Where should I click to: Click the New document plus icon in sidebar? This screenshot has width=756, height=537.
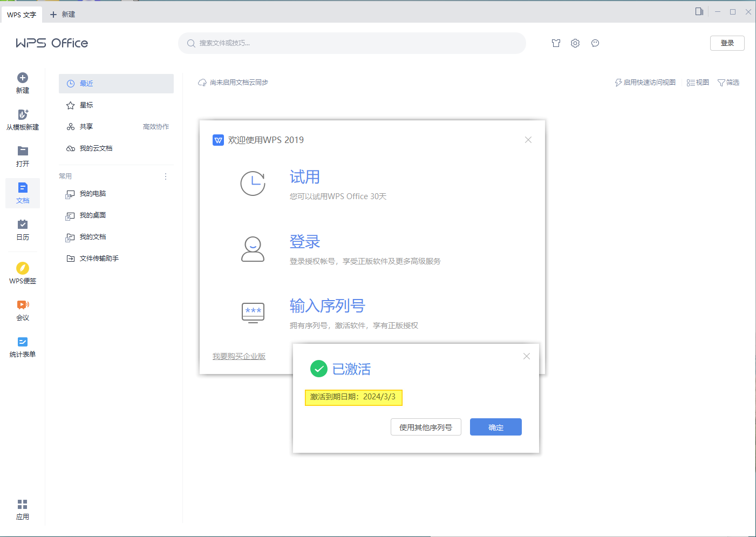[x=23, y=78]
